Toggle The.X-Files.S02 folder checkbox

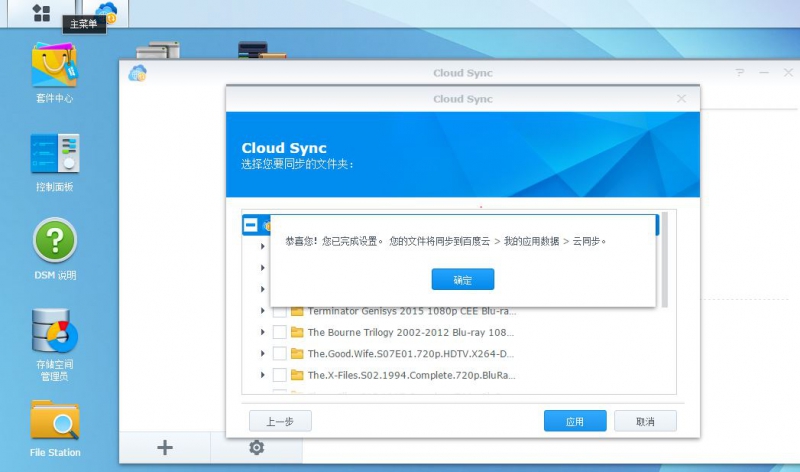280,375
